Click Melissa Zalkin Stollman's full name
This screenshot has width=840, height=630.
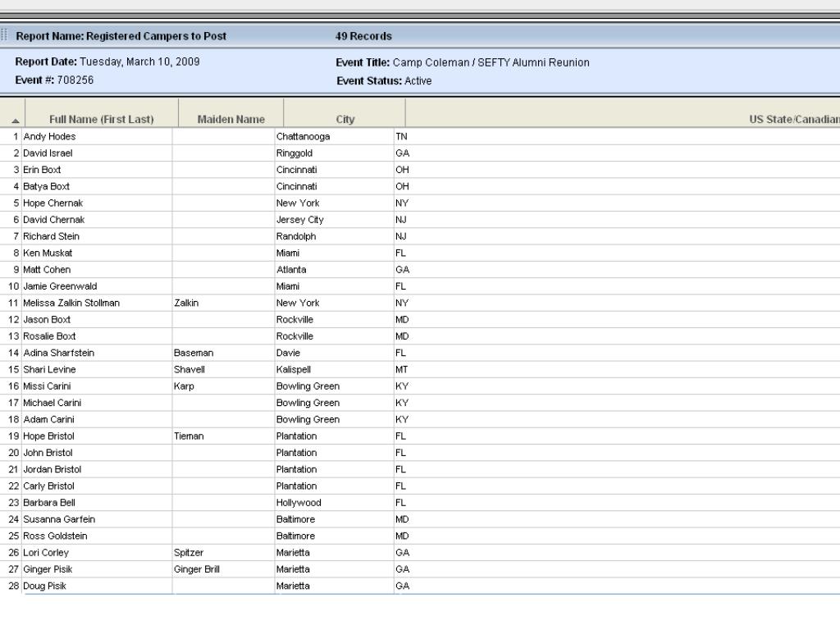pos(71,303)
